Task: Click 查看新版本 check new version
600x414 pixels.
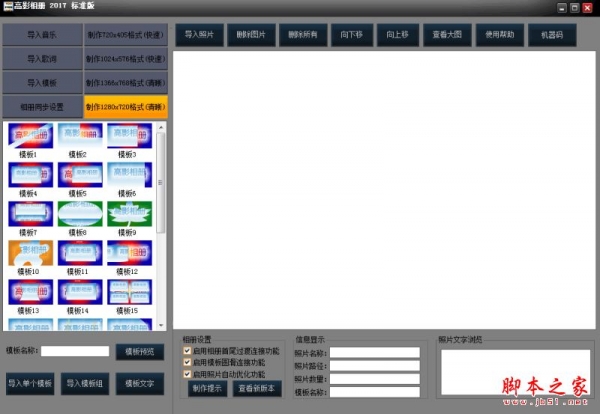Action: pyautogui.click(x=257, y=388)
